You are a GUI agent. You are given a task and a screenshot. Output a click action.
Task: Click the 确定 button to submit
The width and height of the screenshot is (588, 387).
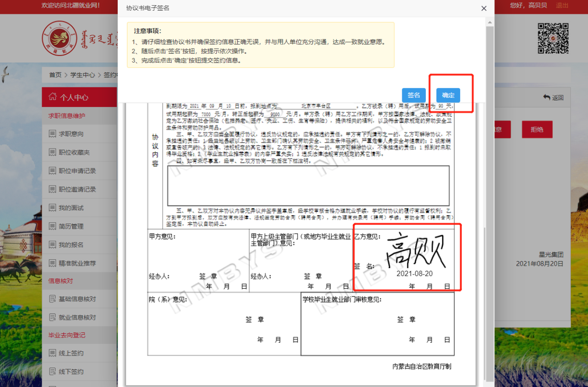(448, 95)
